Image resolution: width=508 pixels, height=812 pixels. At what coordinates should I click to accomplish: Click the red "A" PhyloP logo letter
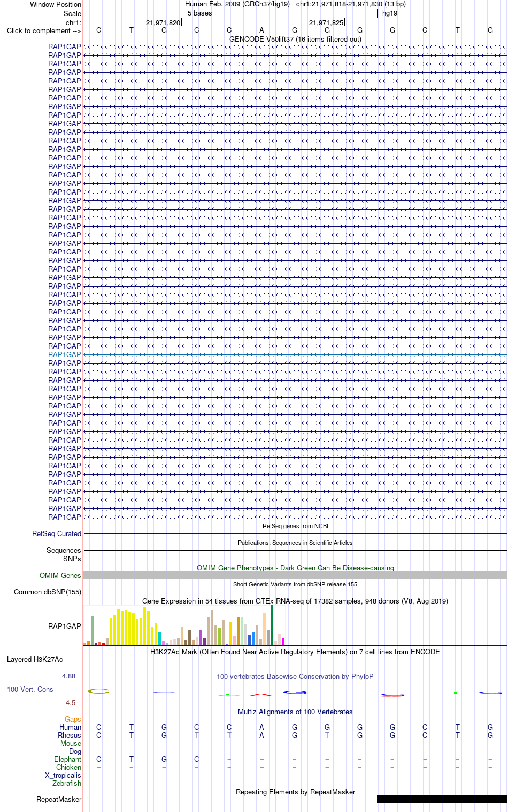(261, 694)
